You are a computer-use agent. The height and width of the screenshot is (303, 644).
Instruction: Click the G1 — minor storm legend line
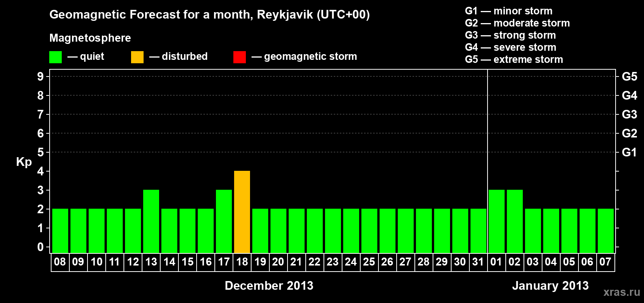(509, 11)
